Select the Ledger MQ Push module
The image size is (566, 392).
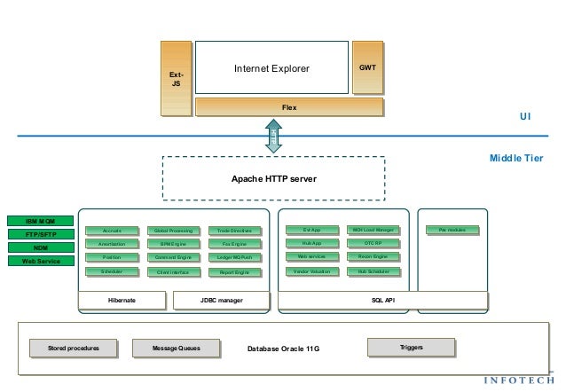[x=234, y=257]
